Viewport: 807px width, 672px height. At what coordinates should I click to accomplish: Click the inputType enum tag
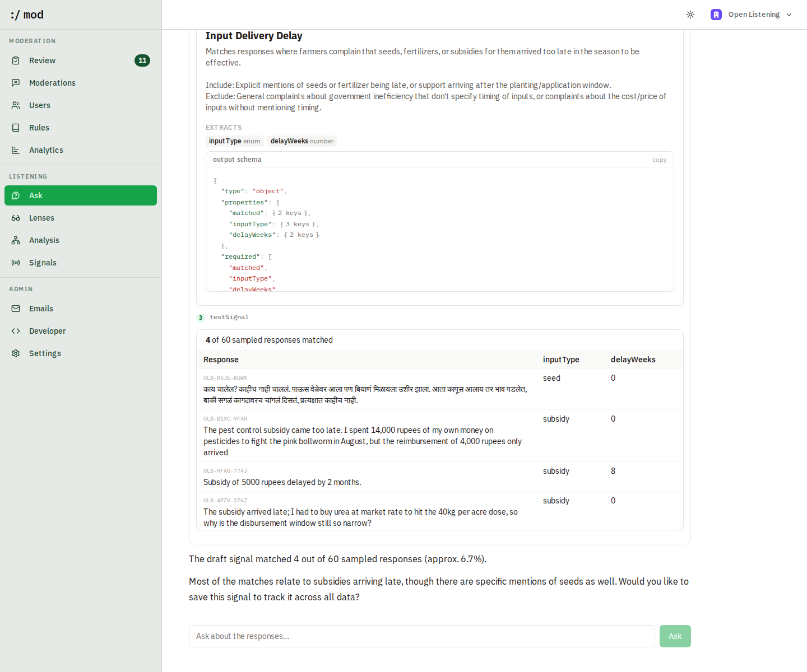click(234, 141)
